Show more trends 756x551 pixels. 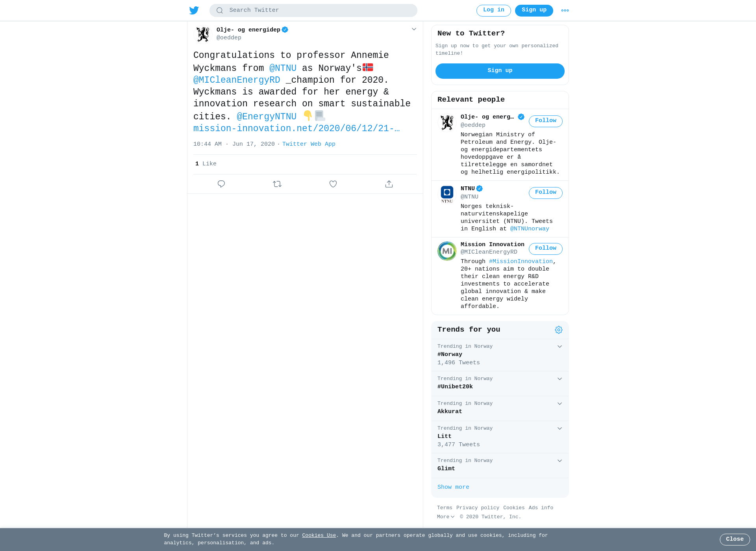tap(453, 487)
